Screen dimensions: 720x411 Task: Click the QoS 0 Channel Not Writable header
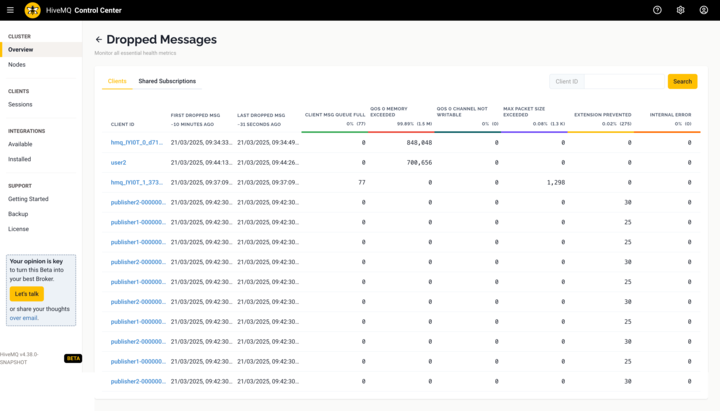(x=462, y=112)
